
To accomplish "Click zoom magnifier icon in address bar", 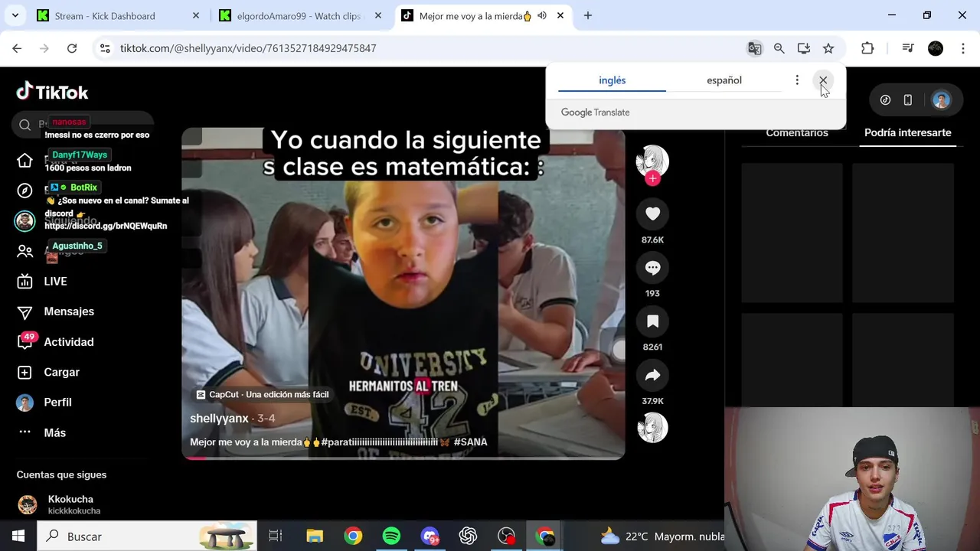I will tap(779, 48).
